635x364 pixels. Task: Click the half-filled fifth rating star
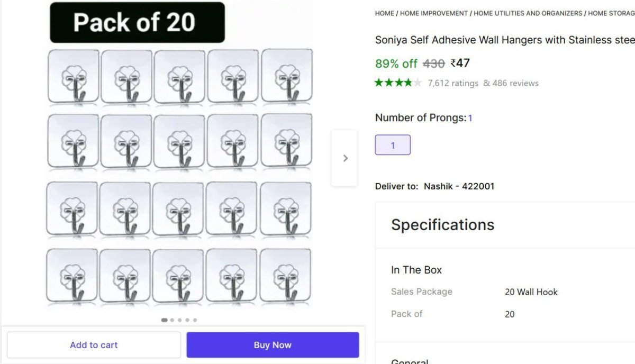click(x=418, y=83)
